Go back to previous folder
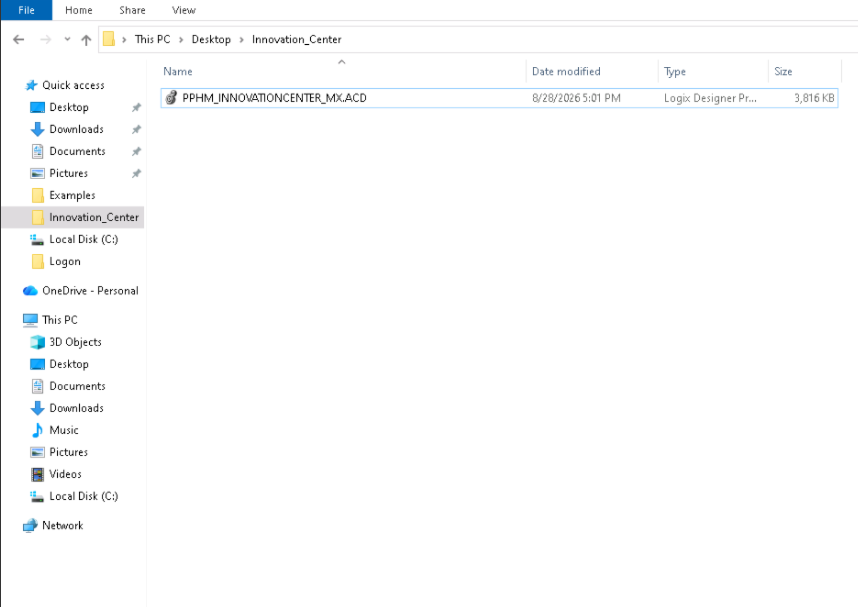This screenshot has height=607, width=858. pyautogui.click(x=19, y=39)
